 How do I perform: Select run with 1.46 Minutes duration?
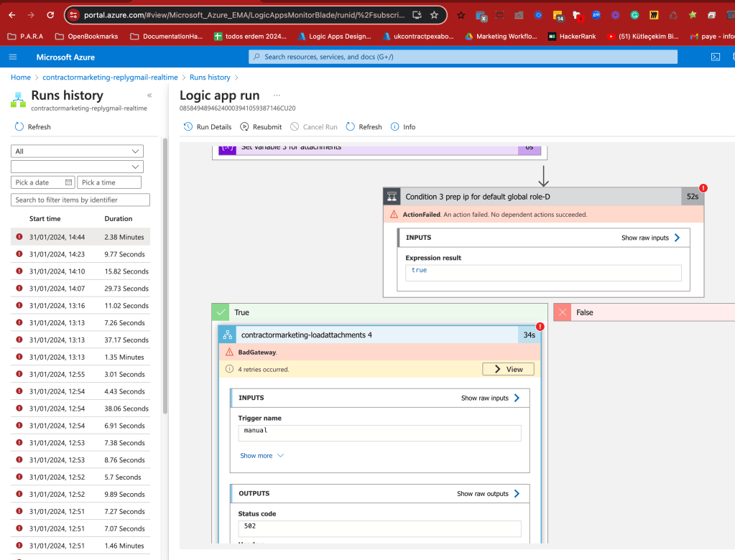click(80, 546)
